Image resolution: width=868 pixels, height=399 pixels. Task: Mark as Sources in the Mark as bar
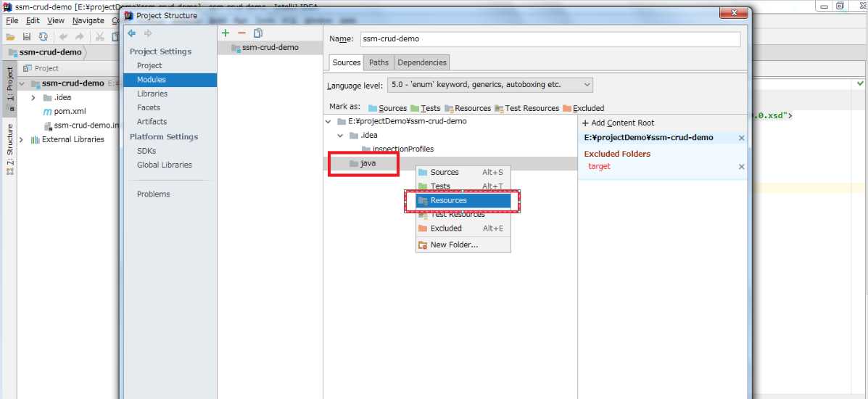click(x=387, y=108)
